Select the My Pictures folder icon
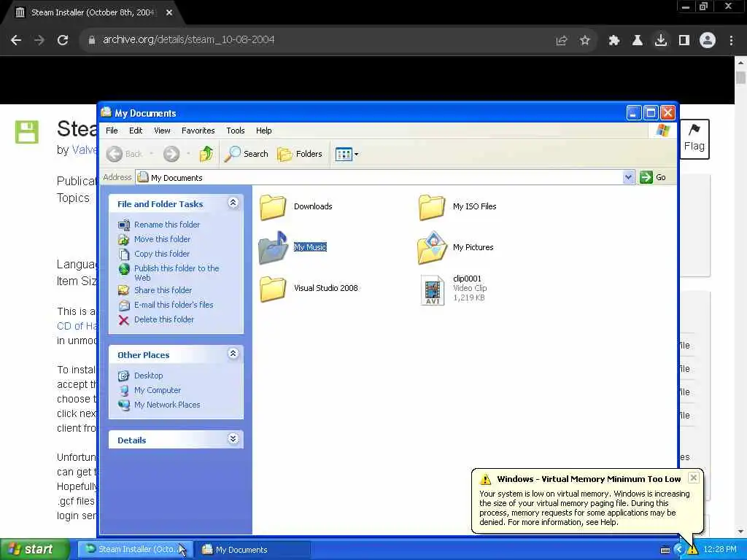Image resolution: width=747 pixels, height=560 pixels. click(x=432, y=248)
